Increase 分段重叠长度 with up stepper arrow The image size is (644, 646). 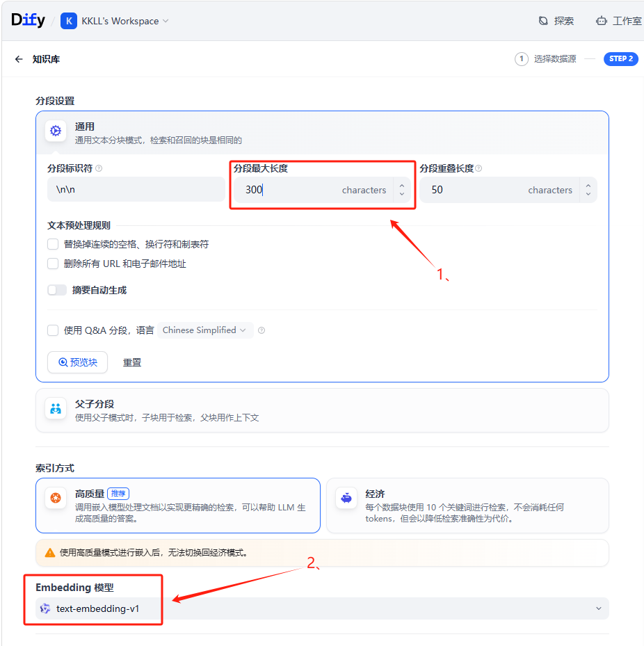588,186
